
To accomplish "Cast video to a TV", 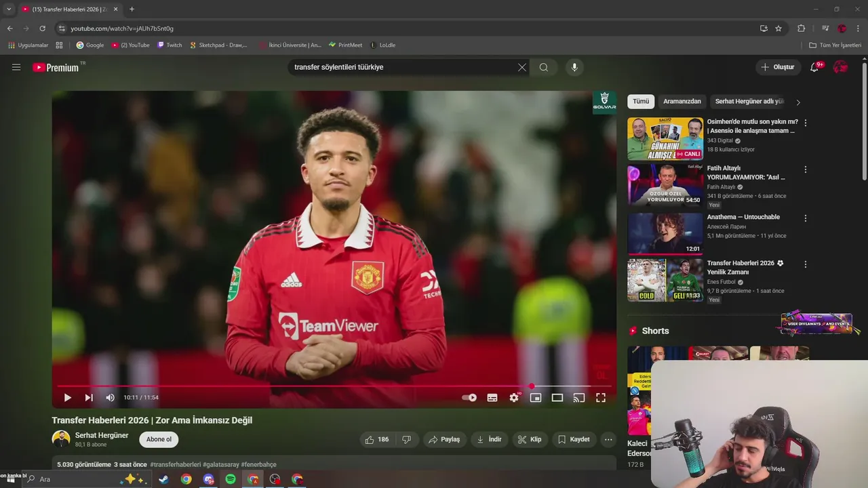I will click(x=579, y=398).
